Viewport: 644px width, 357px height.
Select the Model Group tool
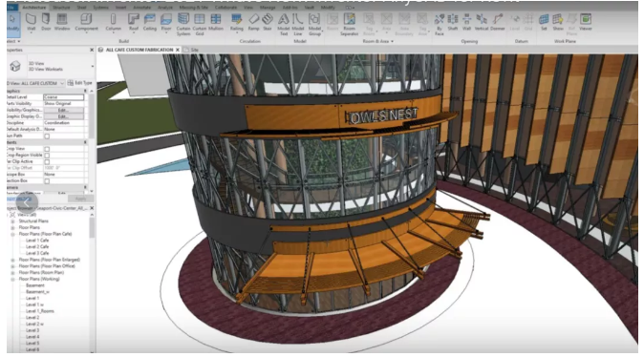314,24
